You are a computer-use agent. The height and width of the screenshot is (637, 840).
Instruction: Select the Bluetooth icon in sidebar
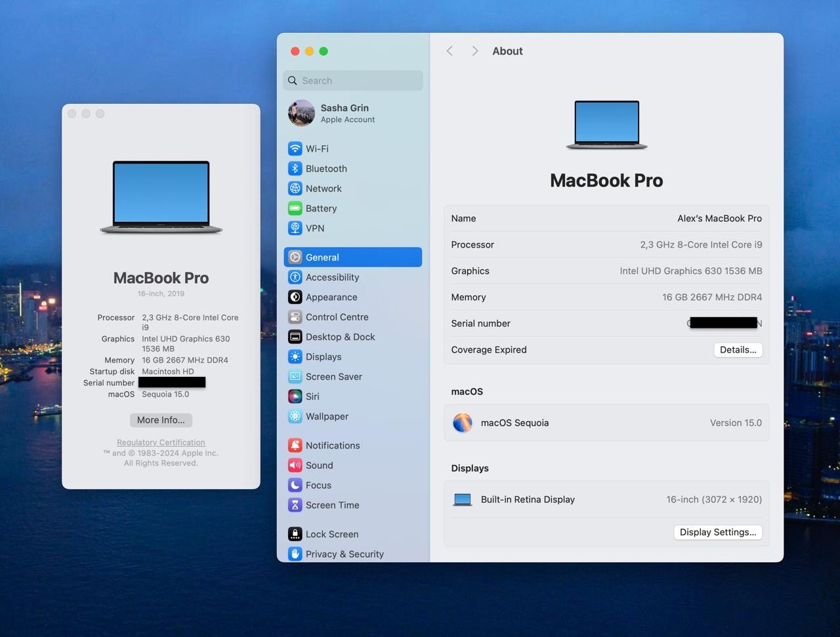coord(295,168)
